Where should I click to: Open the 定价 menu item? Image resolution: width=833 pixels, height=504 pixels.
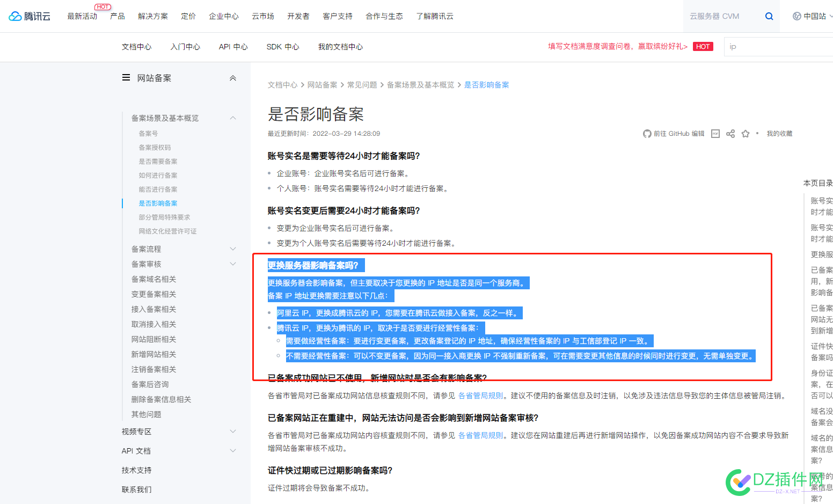click(188, 16)
